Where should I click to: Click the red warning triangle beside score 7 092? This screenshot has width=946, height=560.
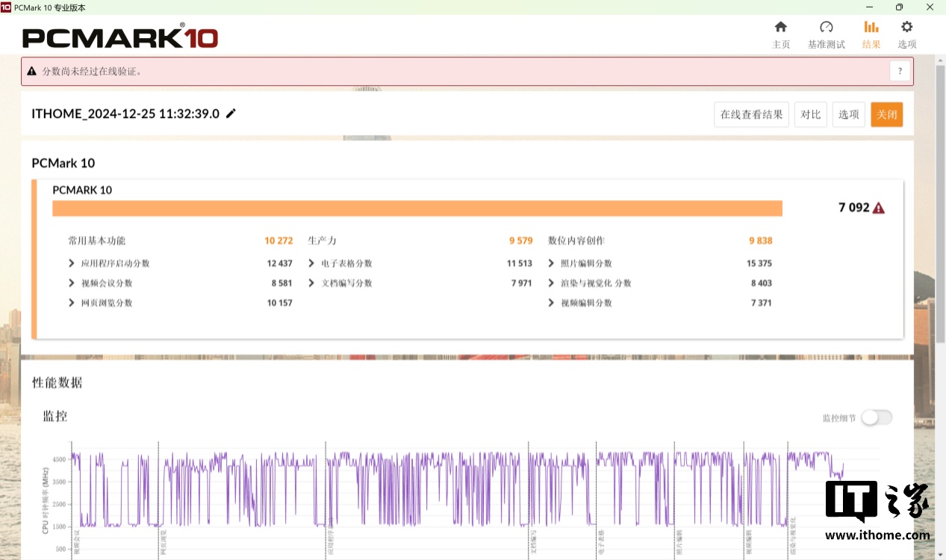pyautogui.click(x=879, y=208)
